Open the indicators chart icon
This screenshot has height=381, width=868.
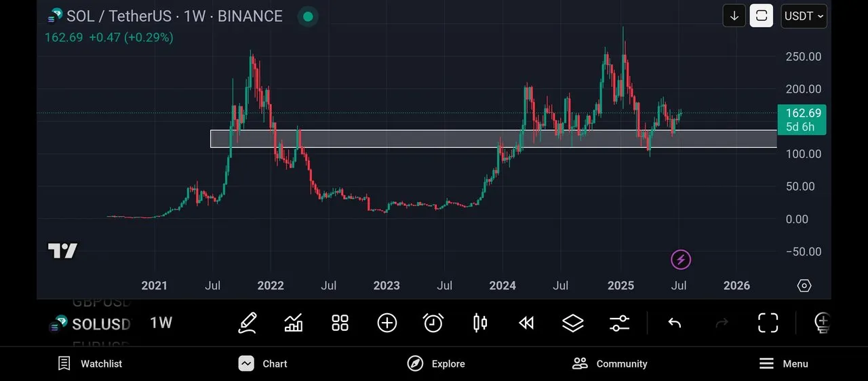click(x=294, y=323)
